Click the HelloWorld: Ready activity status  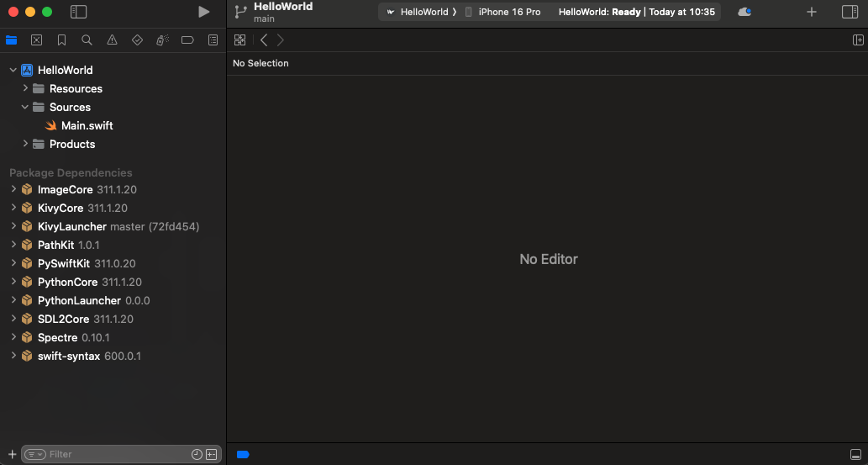coord(637,12)
